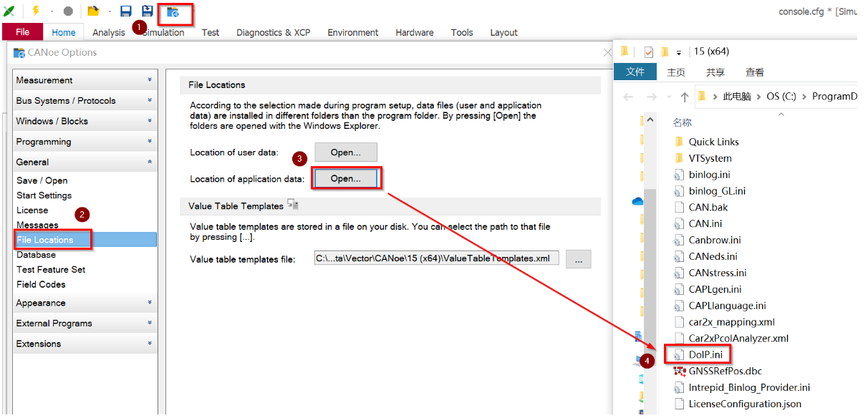Expand the External Programs group
868x418 pixels.
(85, 324)
